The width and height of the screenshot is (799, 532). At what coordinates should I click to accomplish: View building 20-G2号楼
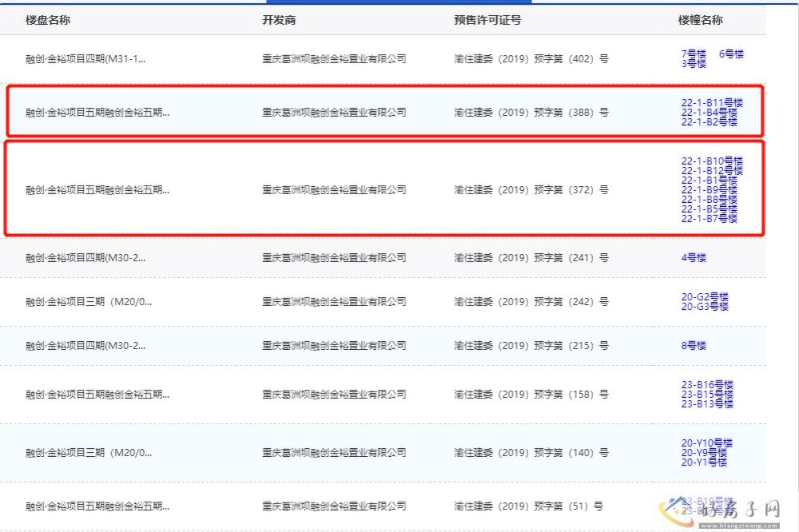pos(705,297)
